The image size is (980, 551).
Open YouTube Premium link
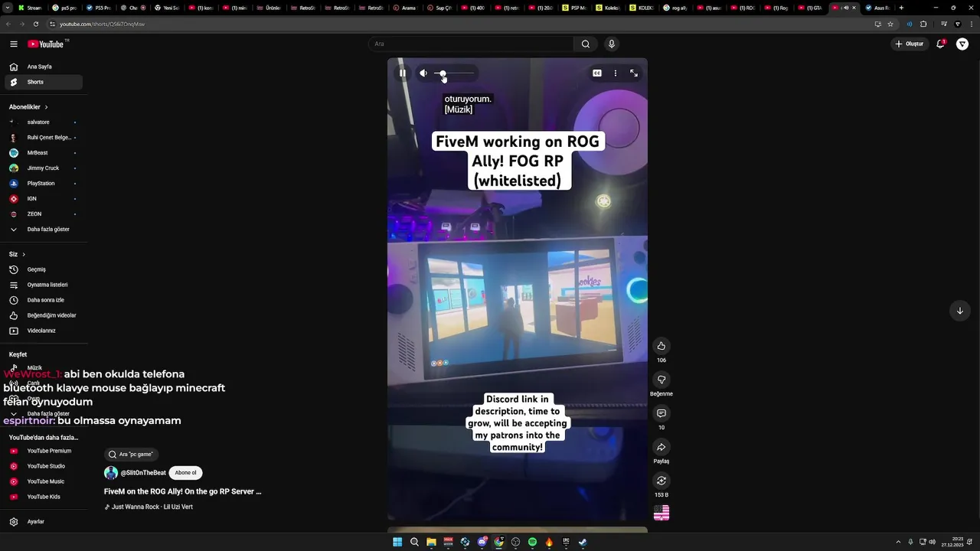(x=44, y=451)
